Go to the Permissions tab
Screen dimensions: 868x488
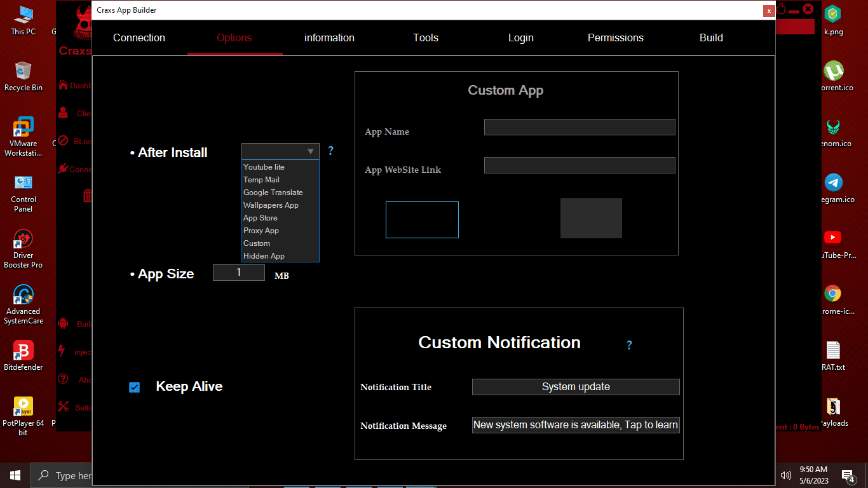(615, 38)
